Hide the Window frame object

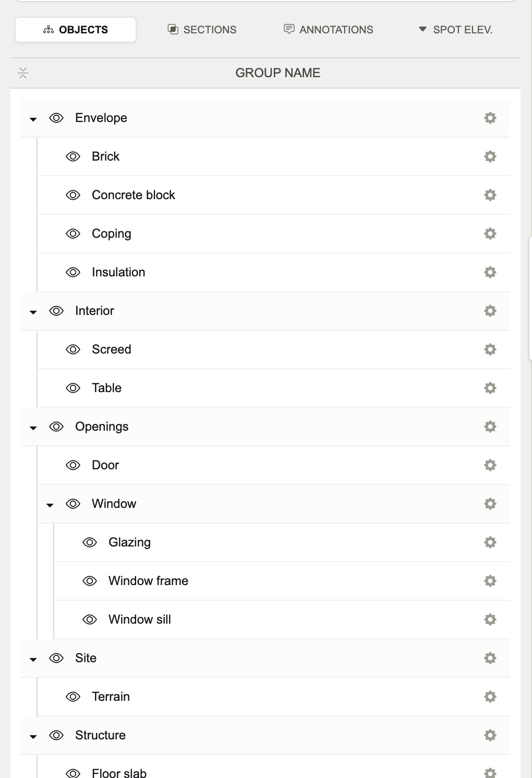click(90, 581)
